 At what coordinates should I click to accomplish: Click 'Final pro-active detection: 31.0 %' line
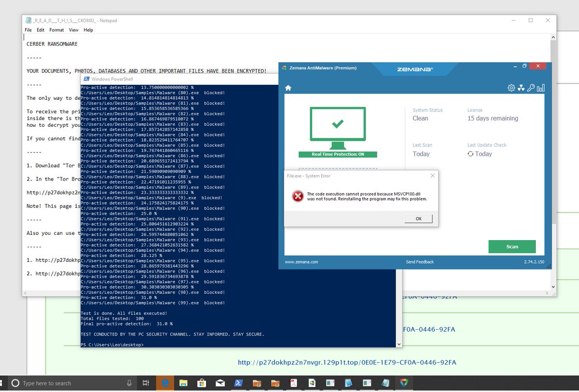click(x=126, y=324)
